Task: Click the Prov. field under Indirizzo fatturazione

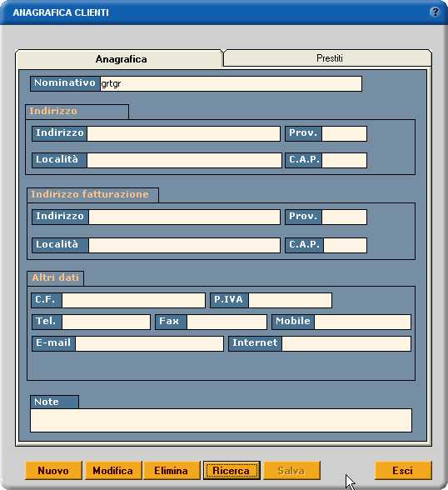Action: [344, 217]
